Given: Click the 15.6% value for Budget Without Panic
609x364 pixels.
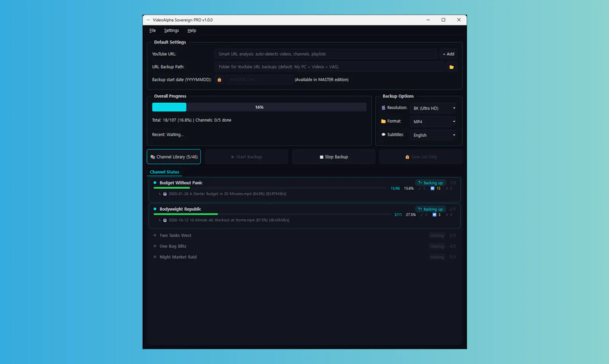Looking at the screenshot, I should (x=409, y=189).
